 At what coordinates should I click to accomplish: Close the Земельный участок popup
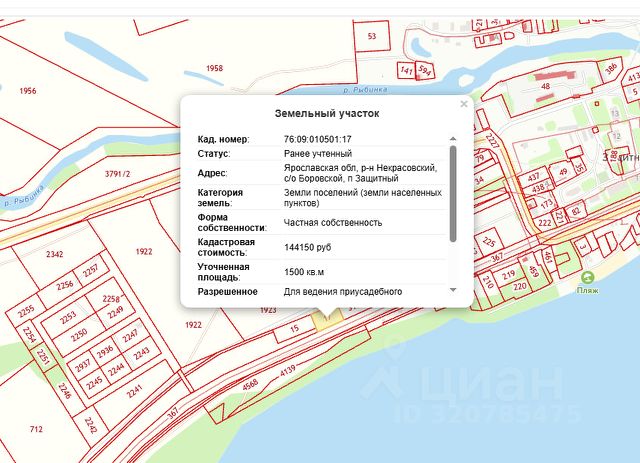coord(464,104)
